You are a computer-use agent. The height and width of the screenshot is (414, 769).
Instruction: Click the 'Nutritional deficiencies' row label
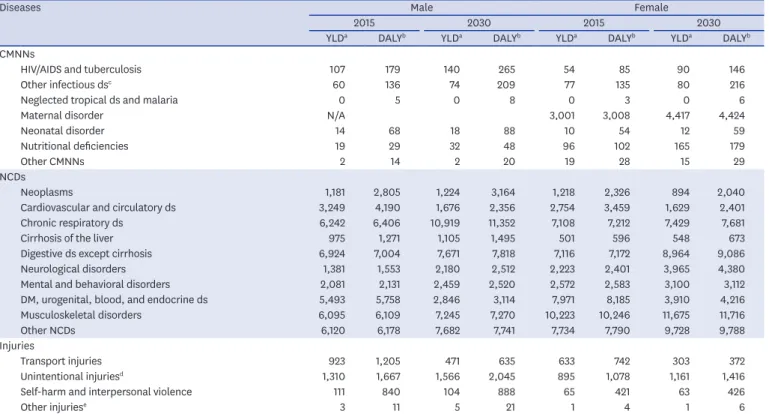74,146
